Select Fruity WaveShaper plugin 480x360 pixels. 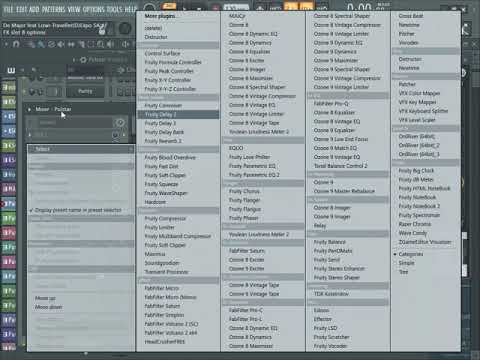[x=166, y=193]
